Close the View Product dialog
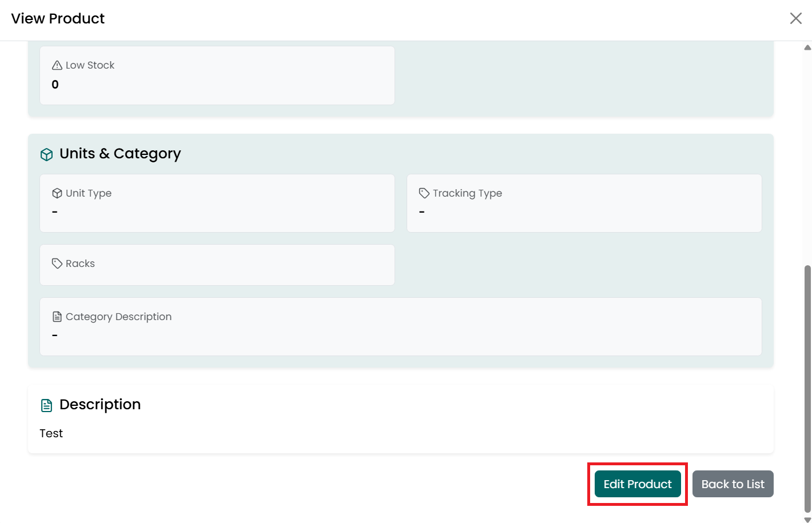The width and height of the screenshot is (812, 523). click(796, 18)
